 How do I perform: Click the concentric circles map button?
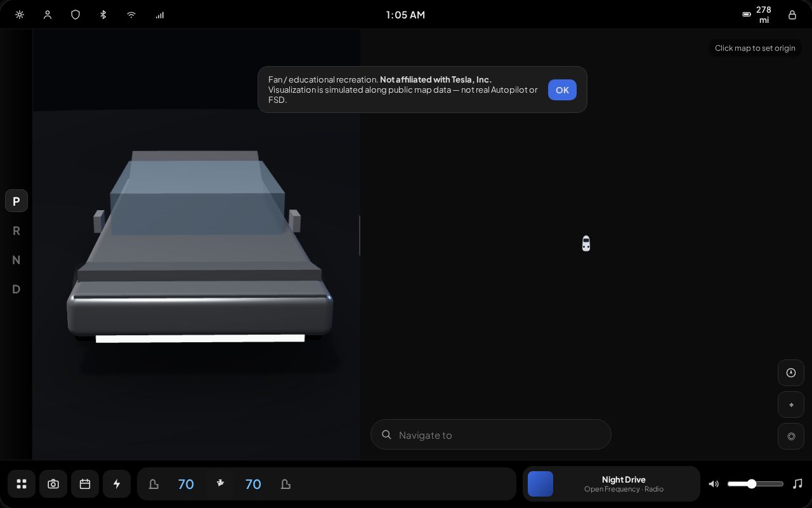791,436
